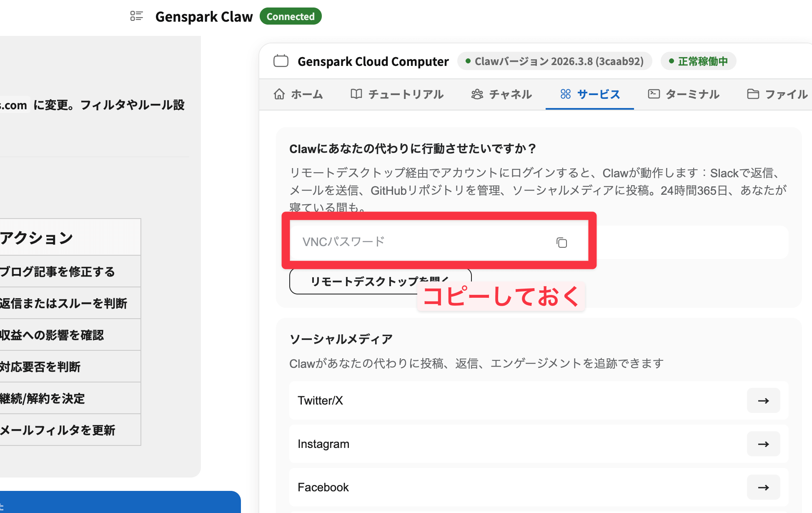
Task: Switch to the サービス tab
Action: coord(590,94)
